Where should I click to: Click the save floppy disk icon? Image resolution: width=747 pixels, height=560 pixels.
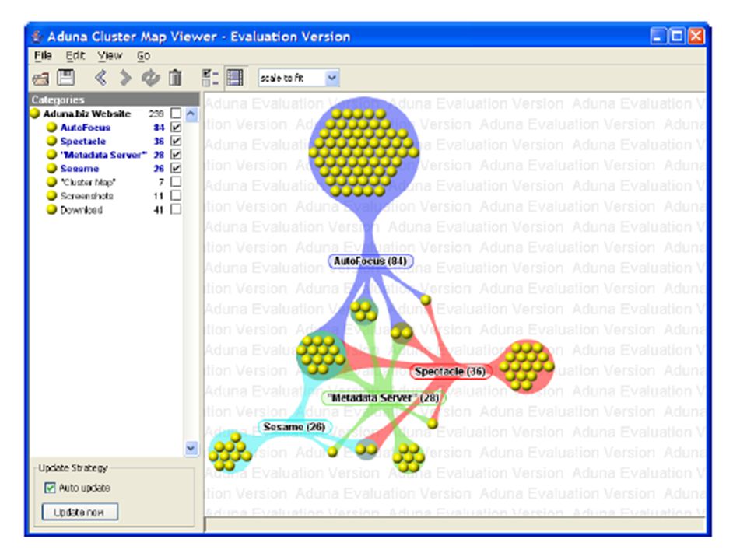[65, 77]
